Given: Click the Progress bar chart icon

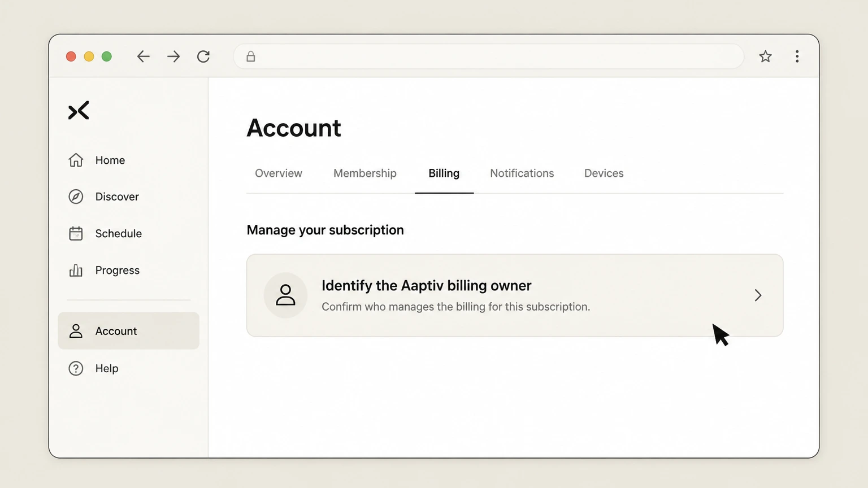Looking at the screenshot, I should [x=76, y=270].
